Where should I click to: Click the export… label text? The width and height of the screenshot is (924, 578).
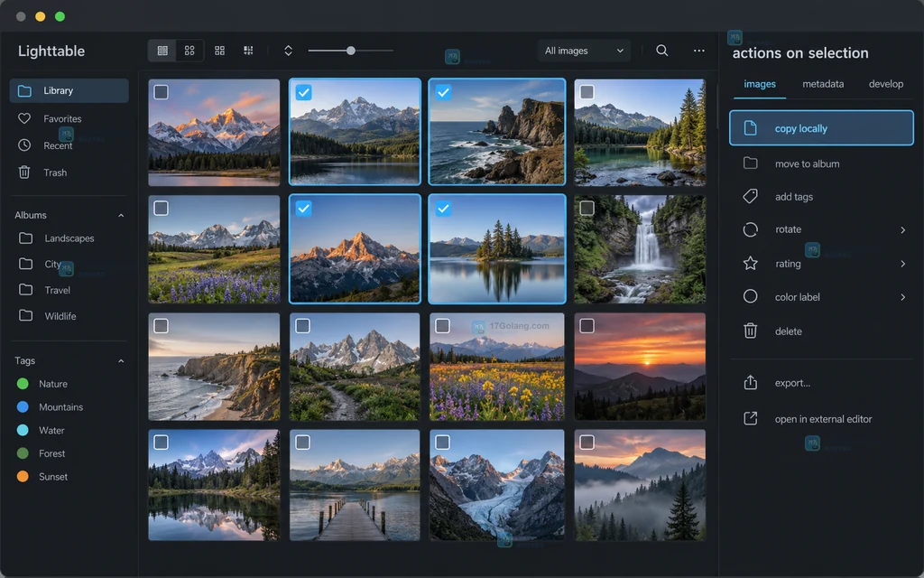pyautogui.click(x=792, y=383)
